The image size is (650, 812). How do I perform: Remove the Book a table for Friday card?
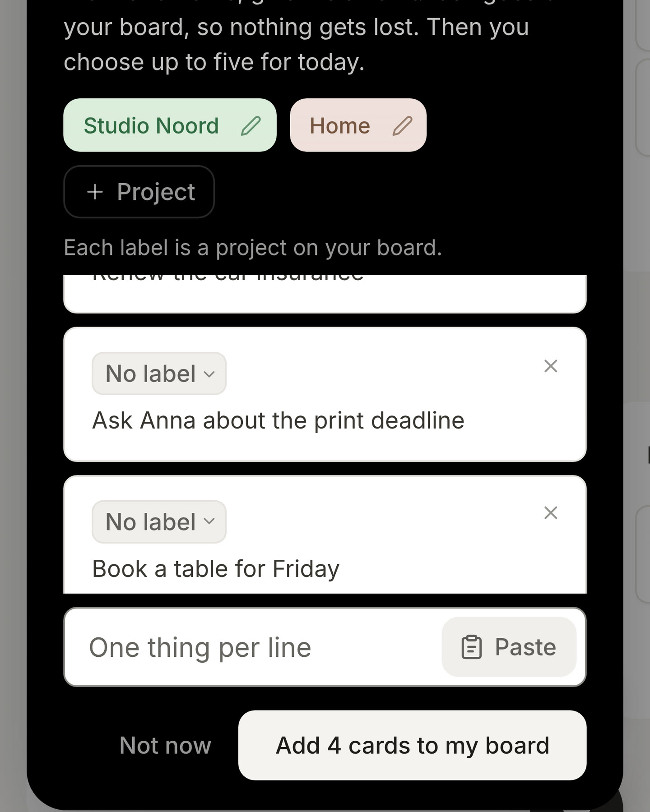click(x=551, y=513)
